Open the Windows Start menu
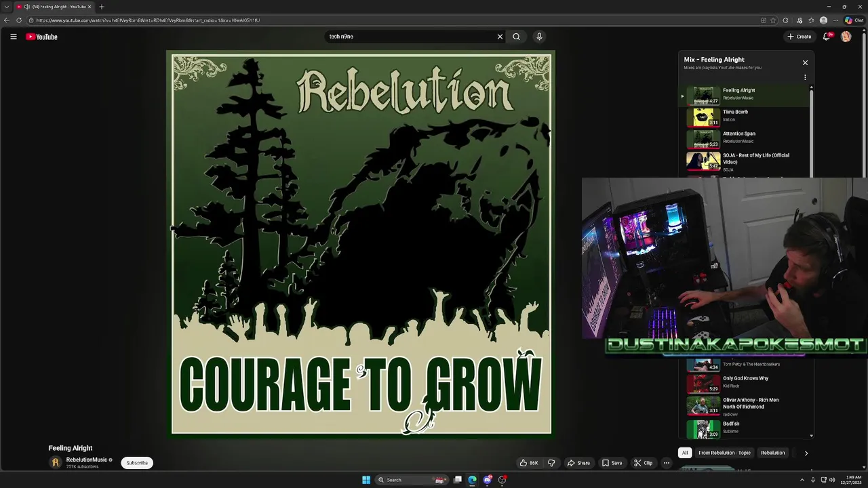 point(366,480)
